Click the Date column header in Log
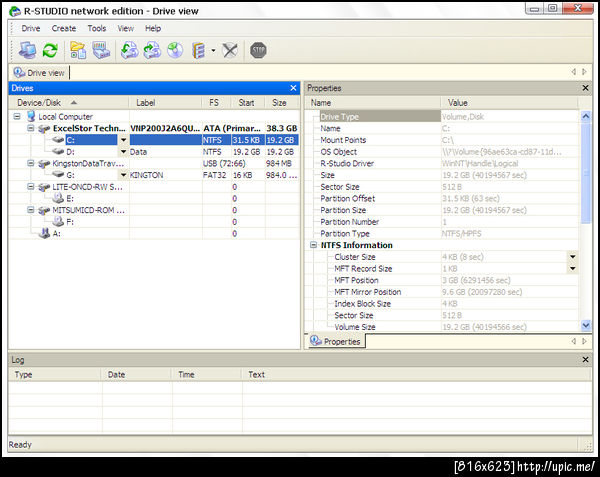This screenshot has height=477, width=600. pos(137,374)
